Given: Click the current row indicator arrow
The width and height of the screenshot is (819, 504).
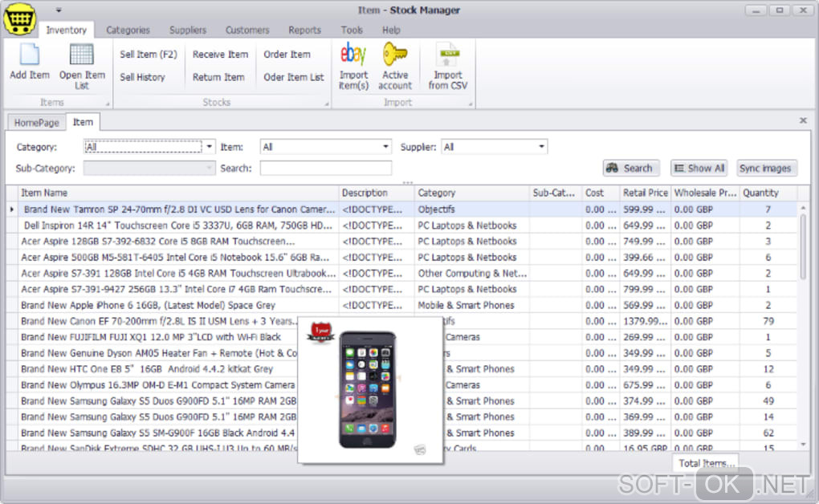Looking at the screenshot, I should 11,209.
